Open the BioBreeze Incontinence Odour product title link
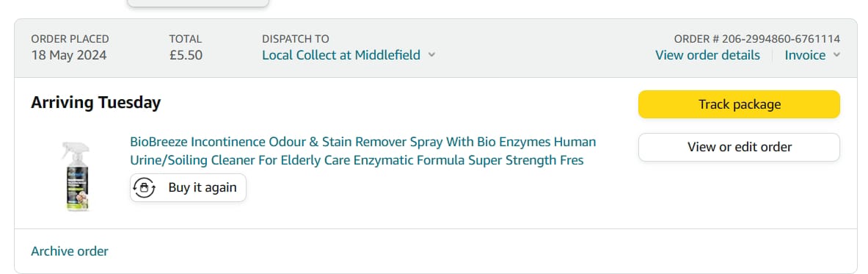The width and height of the screenshot is (868, 274). (x=363, y=151)
